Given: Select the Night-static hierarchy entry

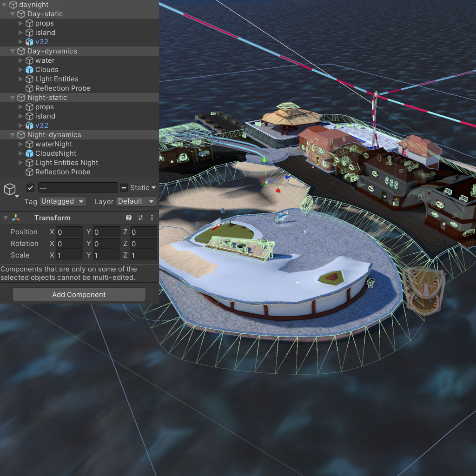Looking at the screenshot, I should pyautogui.click(x=47, y=98).
